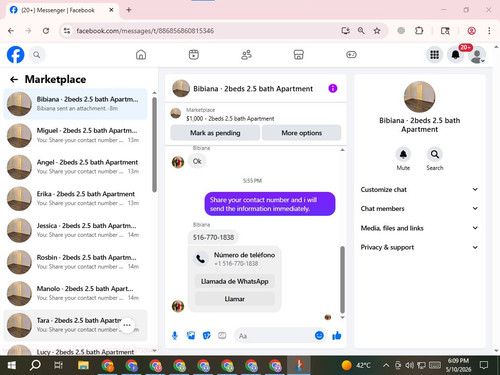Open File Explorer on taskbar
Image resolution: width=500 pixels, height=375 pixels.
[83, 365]
